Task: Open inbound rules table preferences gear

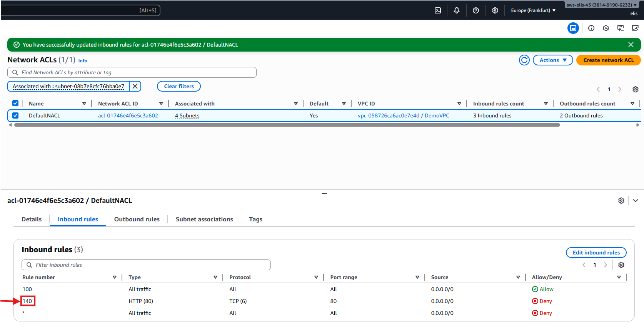Action: (621, 265)
